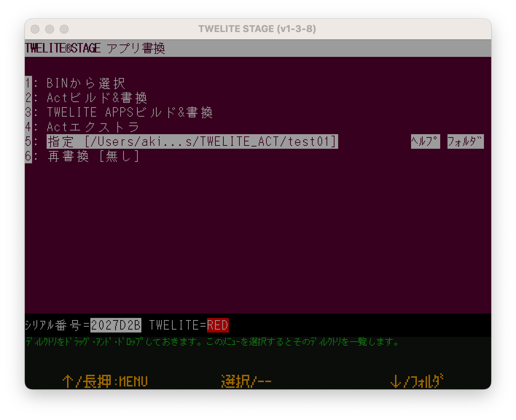Viewport: 516px width, 420px height.
Task: Click the red TWELITE=RED indicator
Action: (x=217, y=324)
